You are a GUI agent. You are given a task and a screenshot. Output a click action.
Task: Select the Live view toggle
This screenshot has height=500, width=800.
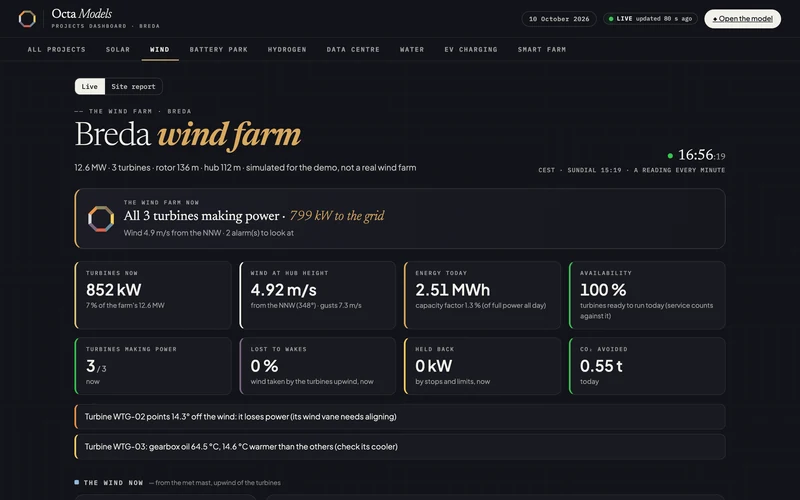tap(89, 87)
